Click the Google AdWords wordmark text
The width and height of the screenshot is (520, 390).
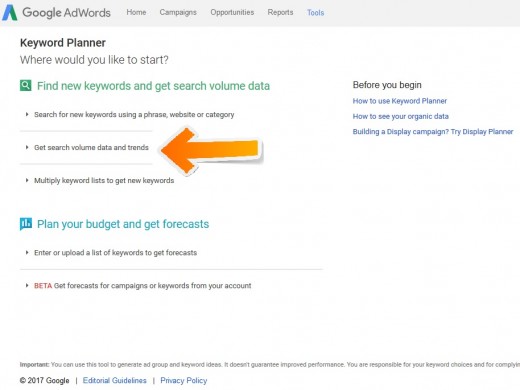coord(66,13)
